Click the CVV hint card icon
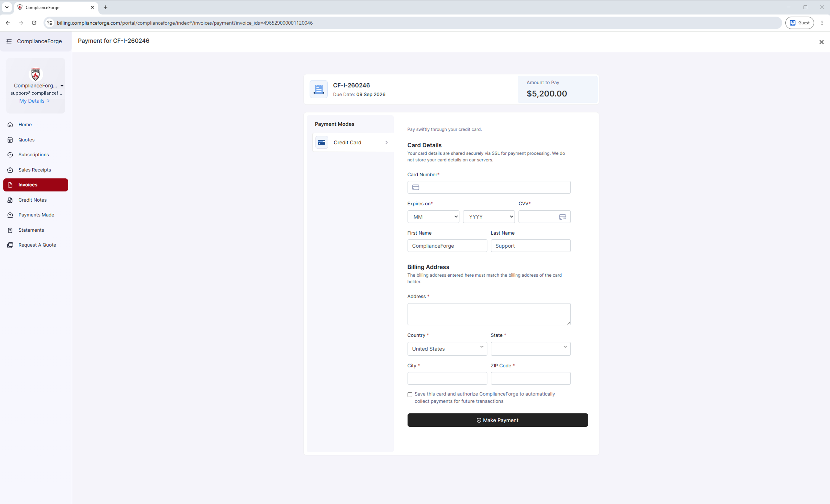Image resolution: width=830 pixels, height=504 pixels. coord(563,217)
